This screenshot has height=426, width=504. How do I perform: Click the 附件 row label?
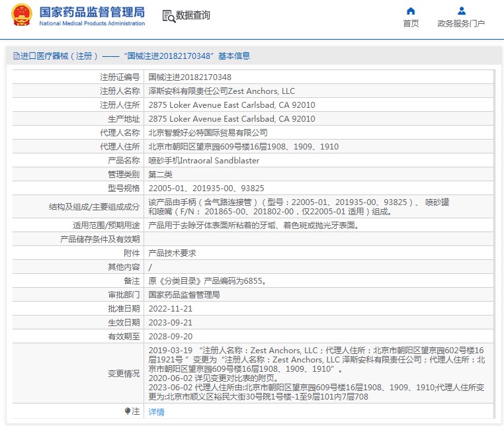132,253
